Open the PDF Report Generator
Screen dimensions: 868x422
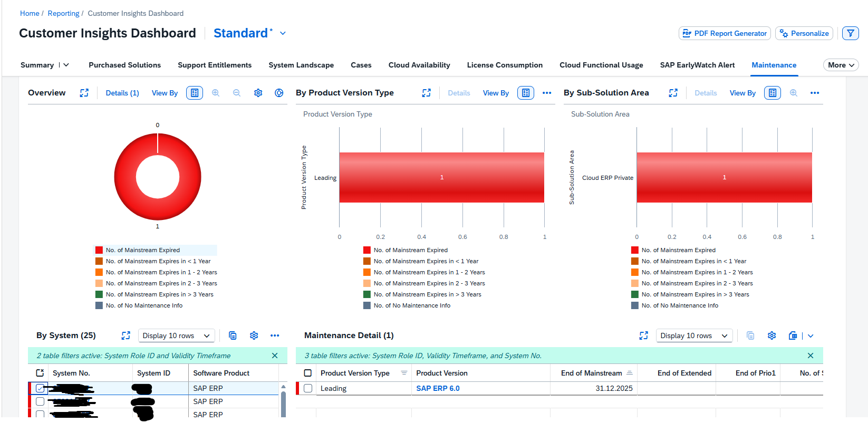point(725,33)
